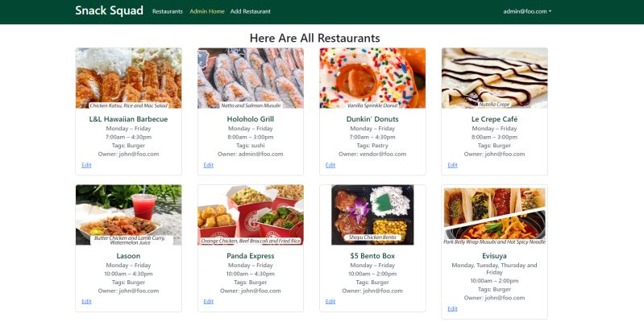Select the Admin Home nav item
The image size is (644, 326).
coord(207,11)
